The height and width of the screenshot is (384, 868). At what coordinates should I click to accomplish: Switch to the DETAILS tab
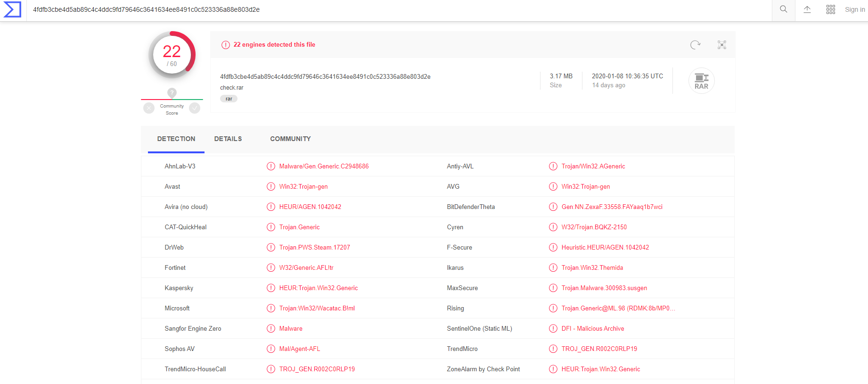(228, 139)
